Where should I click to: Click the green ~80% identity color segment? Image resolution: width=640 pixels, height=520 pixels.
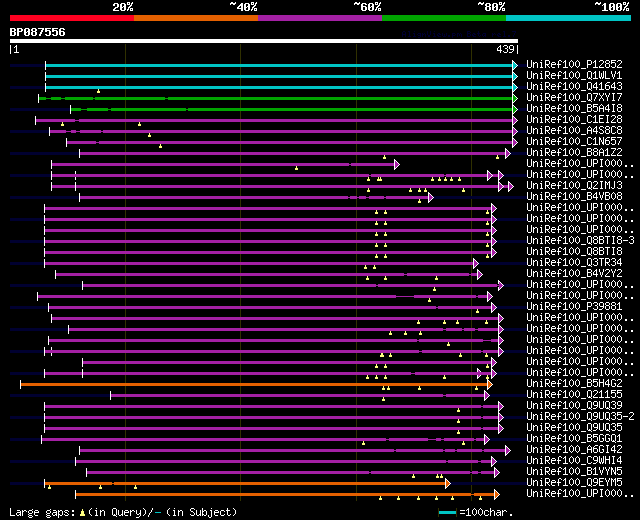(444, 18)
